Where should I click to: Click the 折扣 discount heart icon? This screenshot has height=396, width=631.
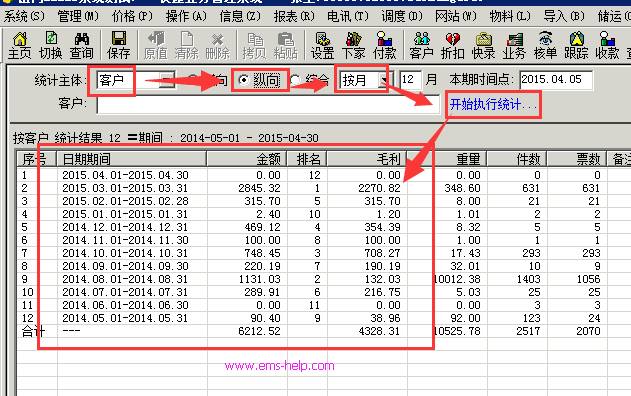tap(452, 45)
